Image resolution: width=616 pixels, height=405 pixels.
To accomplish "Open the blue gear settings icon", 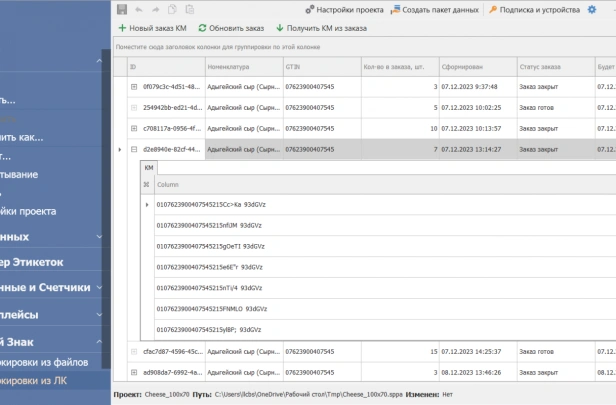I will click(x=592, y=10).
